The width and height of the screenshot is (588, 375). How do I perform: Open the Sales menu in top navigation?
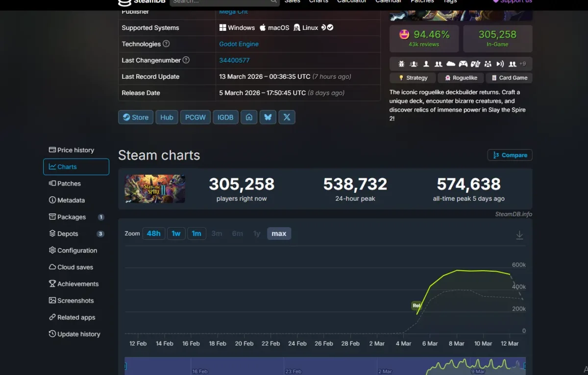coord(292,2)
